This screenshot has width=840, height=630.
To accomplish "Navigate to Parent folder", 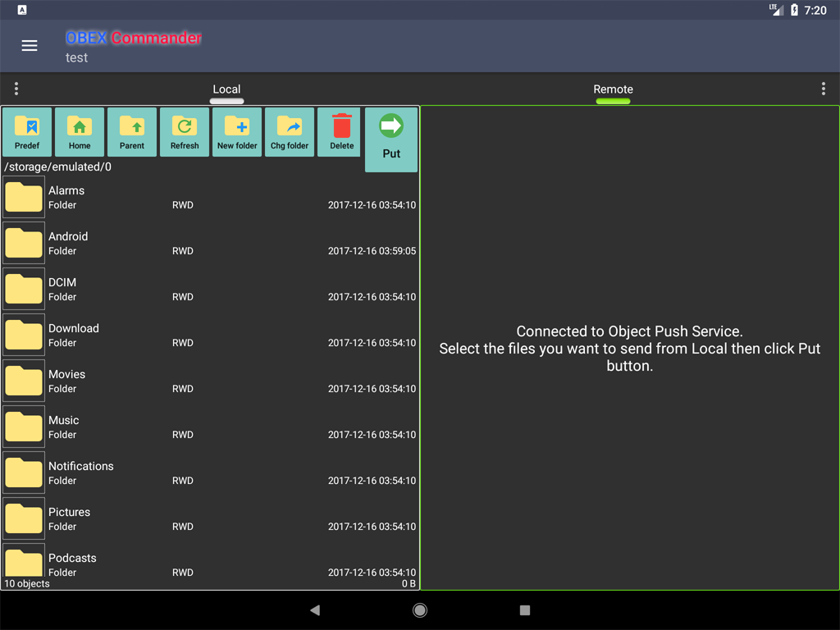I will coord(132,132).
